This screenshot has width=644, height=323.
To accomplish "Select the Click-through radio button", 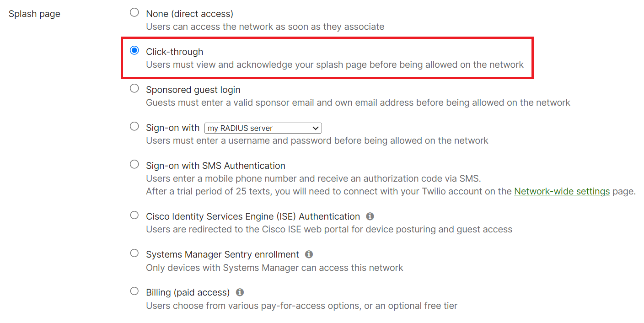I will [134, 50].
